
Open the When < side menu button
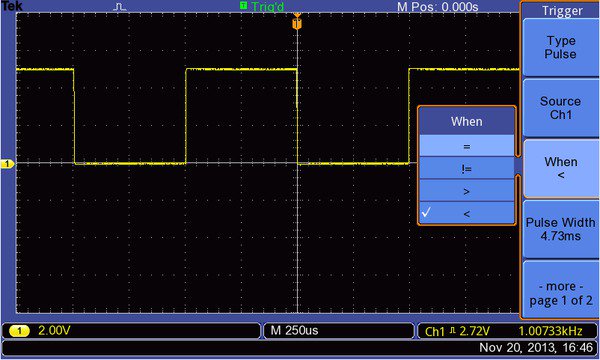(x=560, y=168)
